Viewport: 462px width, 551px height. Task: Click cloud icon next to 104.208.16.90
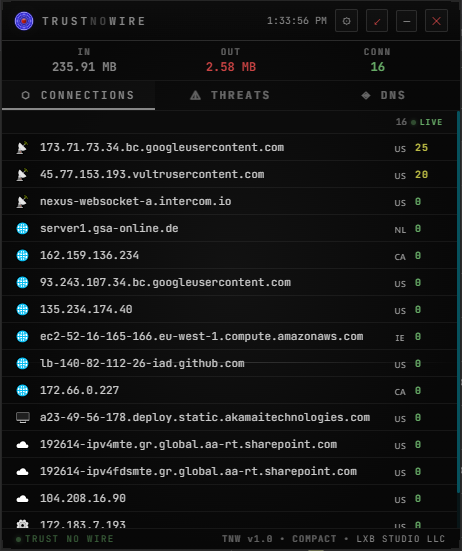tap(22, 499)
